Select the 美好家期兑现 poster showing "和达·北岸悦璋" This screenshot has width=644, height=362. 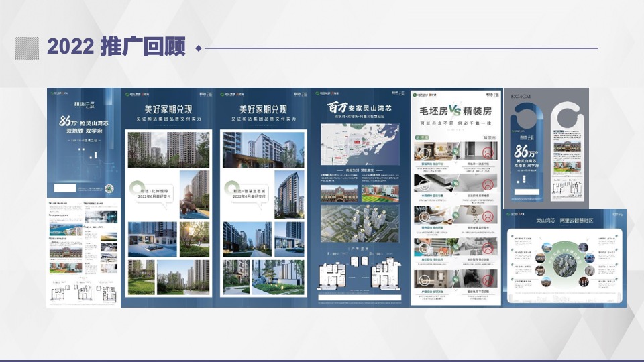click(x=168, y=197)
